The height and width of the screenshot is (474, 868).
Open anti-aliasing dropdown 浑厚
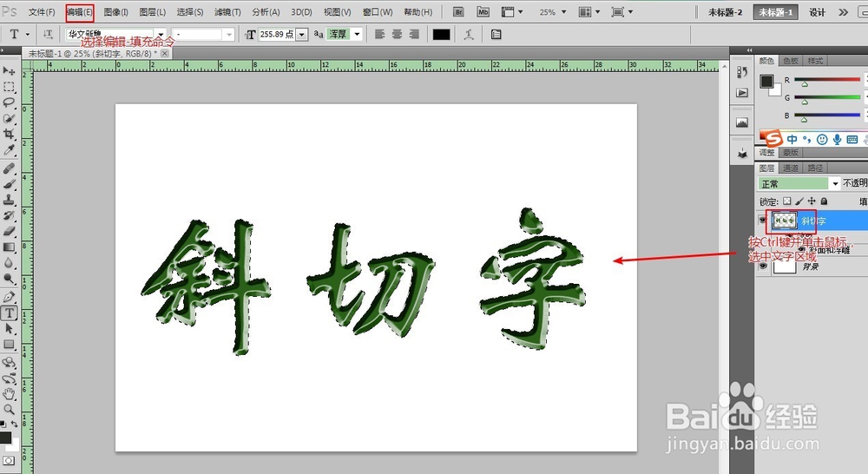point(357,35)
